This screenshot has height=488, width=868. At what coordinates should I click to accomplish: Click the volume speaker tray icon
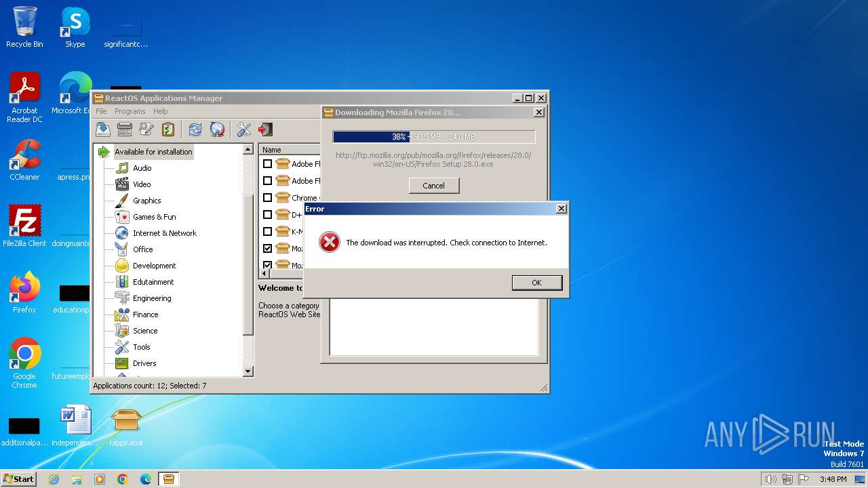click(x=771, y=479)
